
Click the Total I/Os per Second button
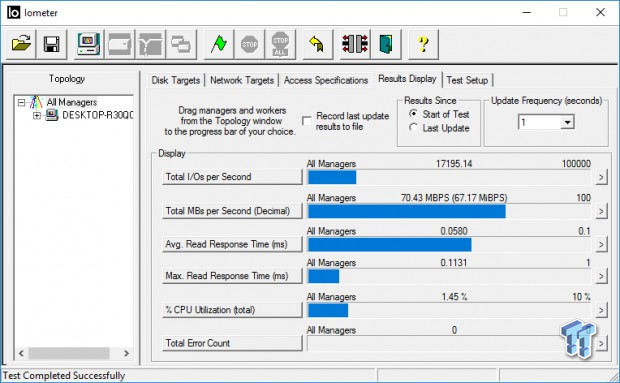click(232, 177)
